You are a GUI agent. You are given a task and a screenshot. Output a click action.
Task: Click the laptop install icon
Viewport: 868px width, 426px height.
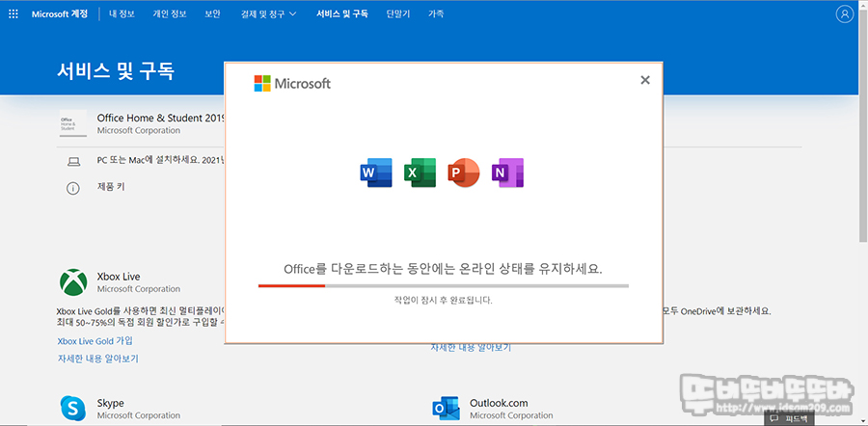click(73, 162)
